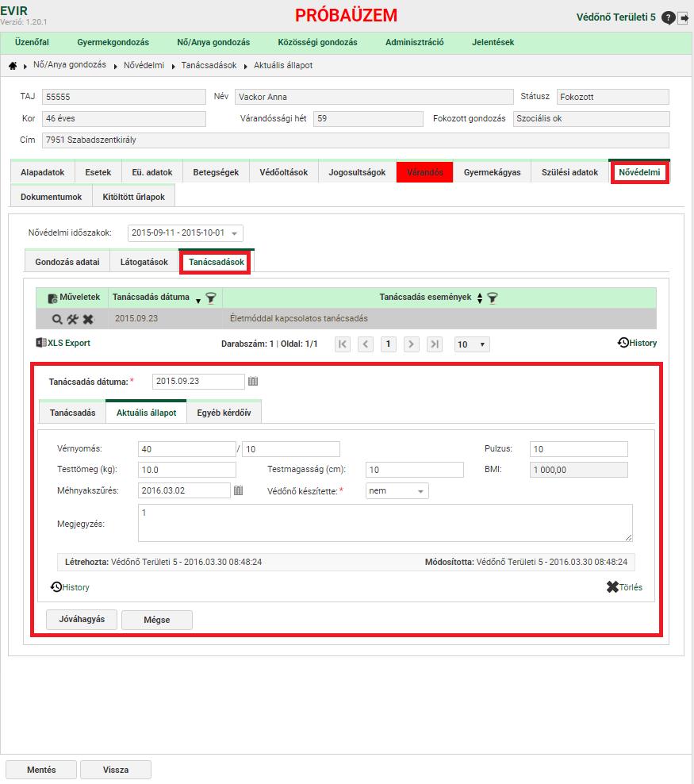This screenshot has width=694, height=784.
Task: Switch to Jogosultságok tab
Action: click(357, 172)
